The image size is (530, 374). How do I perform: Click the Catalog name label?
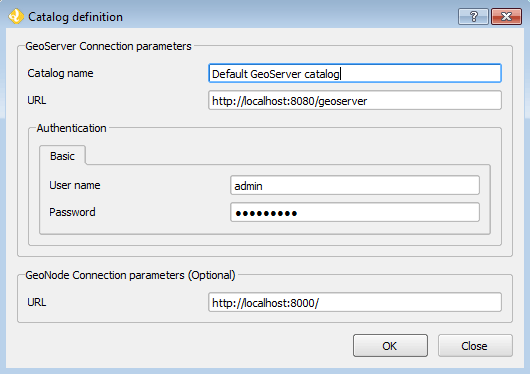pos(60,73)
